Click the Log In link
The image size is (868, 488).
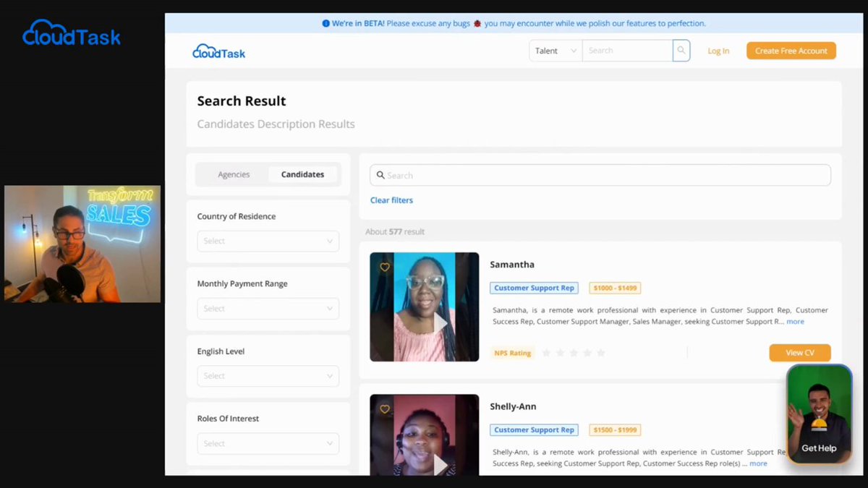point(718,51)
